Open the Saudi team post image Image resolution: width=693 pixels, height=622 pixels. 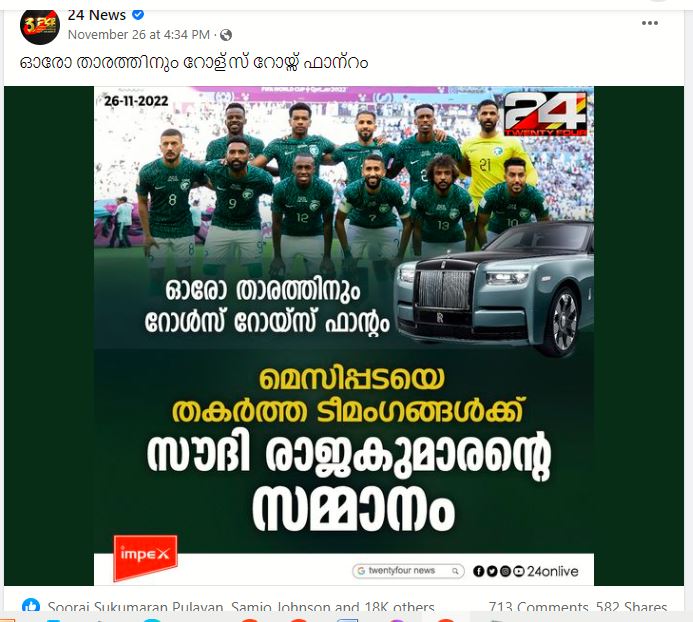[344, 336]
